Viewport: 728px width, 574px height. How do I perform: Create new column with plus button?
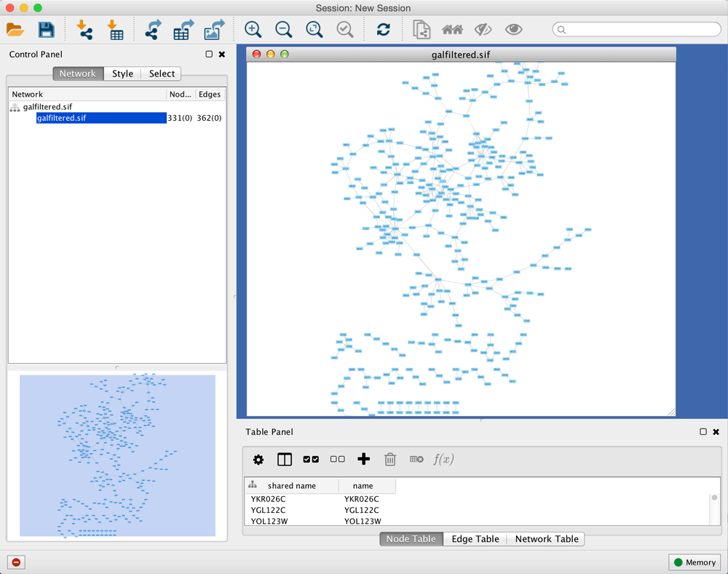(x=364, y=459)
